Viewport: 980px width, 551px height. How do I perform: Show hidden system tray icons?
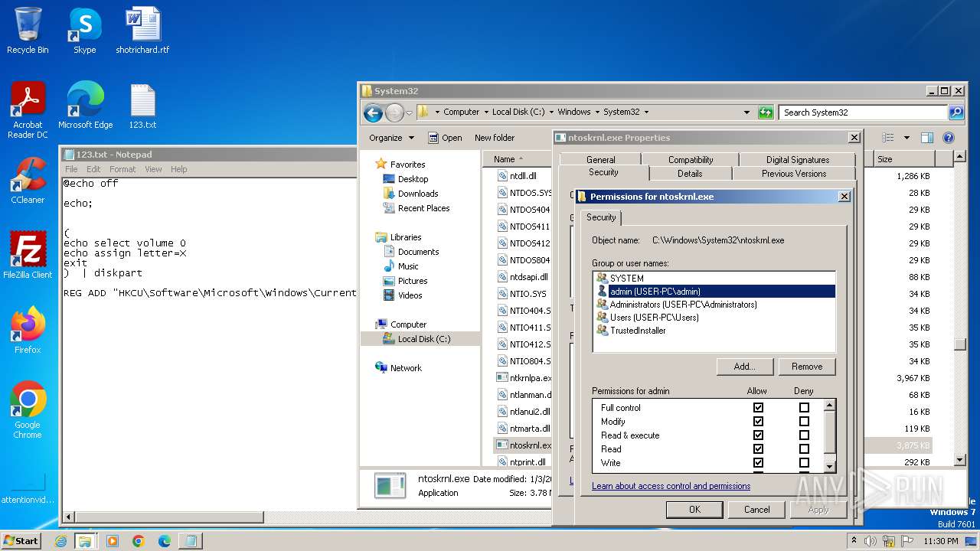[x=854, y=540]
